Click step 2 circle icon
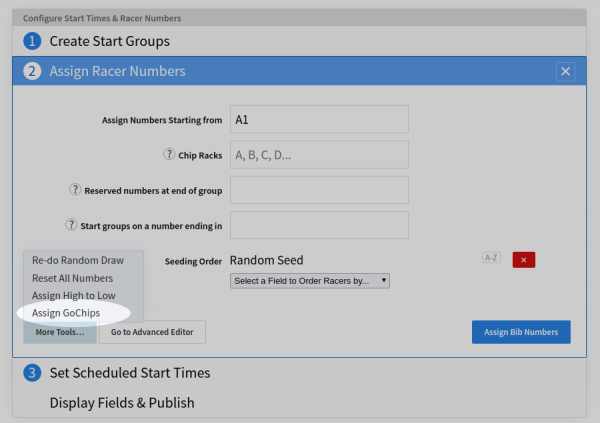600x423 pixels. 32,71
